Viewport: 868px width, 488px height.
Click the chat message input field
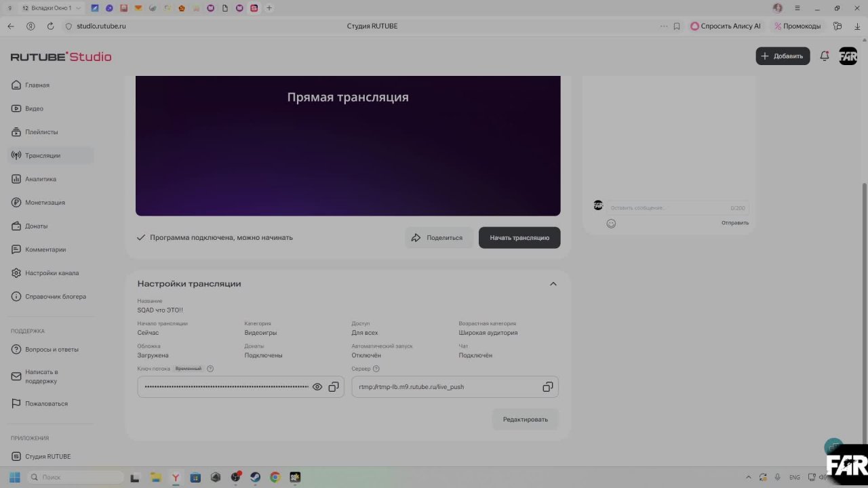pos(677,208)
